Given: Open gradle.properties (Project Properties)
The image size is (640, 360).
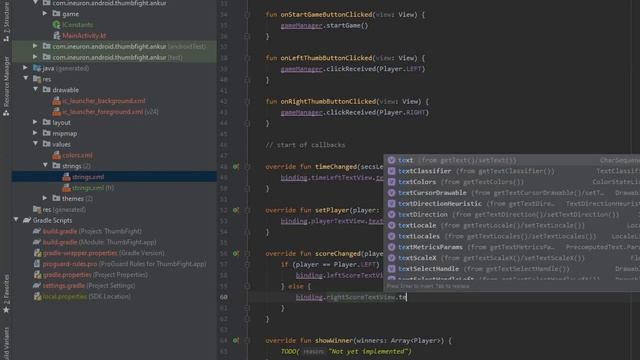Looking at the screenshot, I should [95, 275].
